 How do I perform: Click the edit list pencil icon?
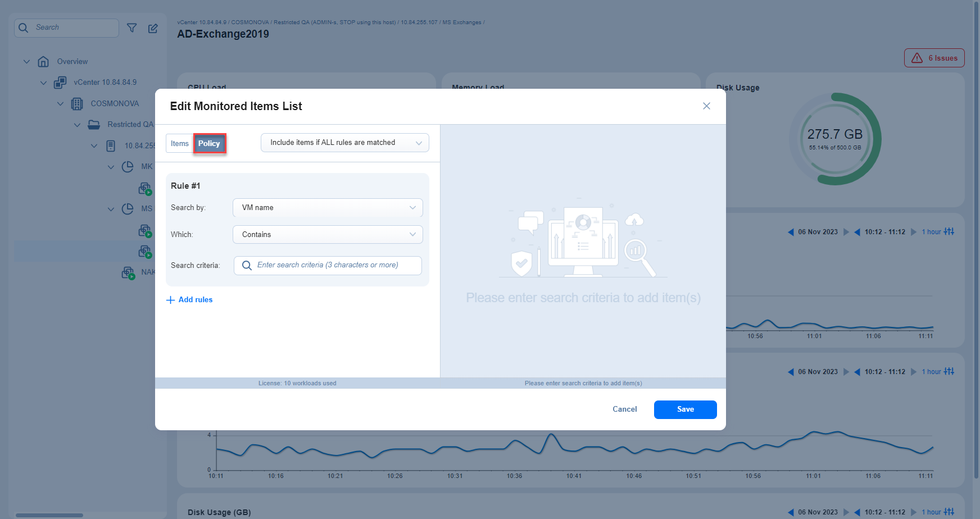coord(153,28)
